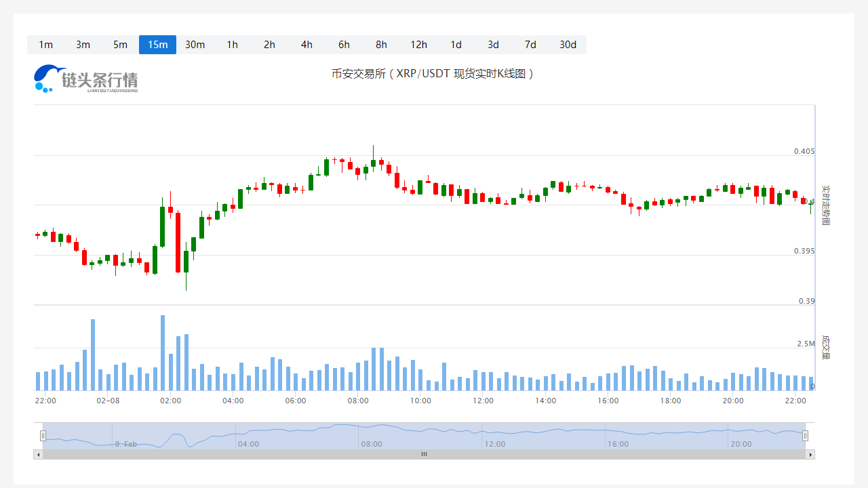Choose the 5m candlestick interval
Screen dimensions: 868x488
[x=120, y=45]
